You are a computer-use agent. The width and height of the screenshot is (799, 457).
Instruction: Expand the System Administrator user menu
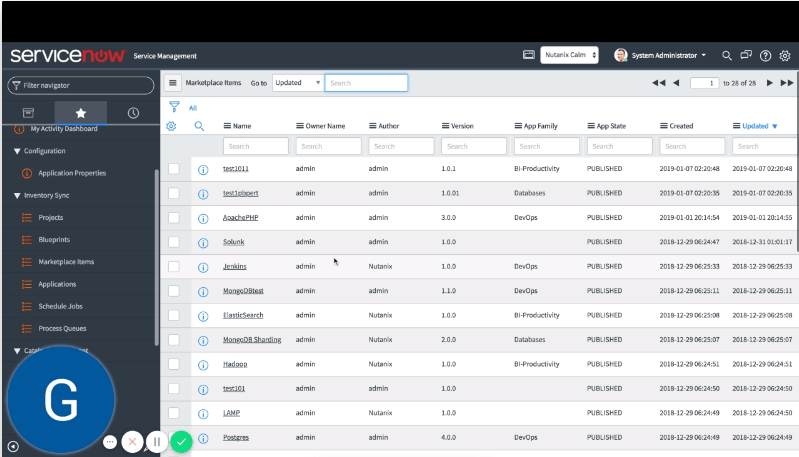(x=661, y=55)
